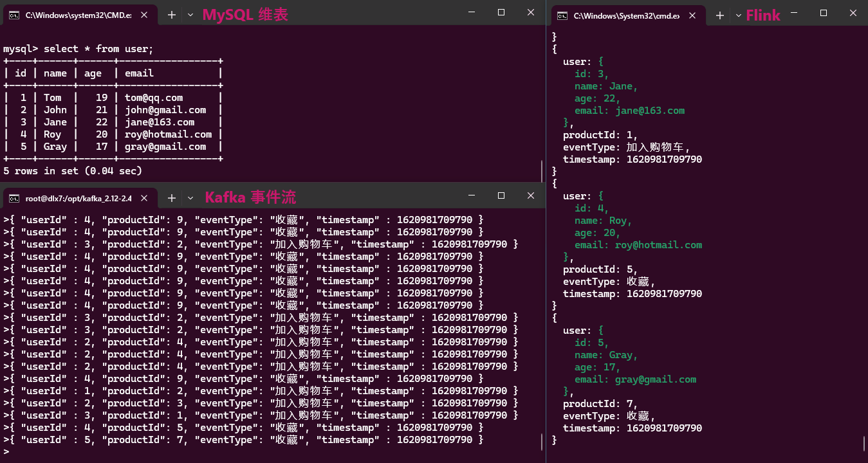This screenshot has width=868, height=463.
Task: Click the name 'John' in the MySQL table
Action: pos(55,110)
